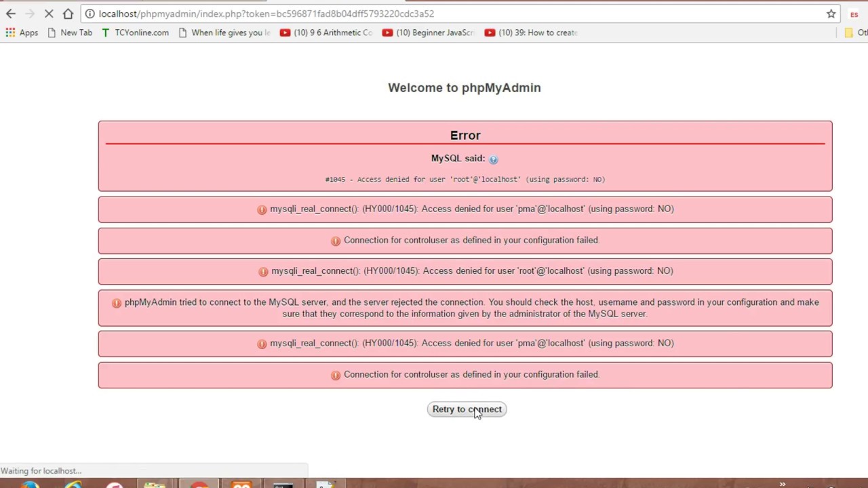Click the 'MySQL said:' label
868x488 pixels.
(458, 159)
